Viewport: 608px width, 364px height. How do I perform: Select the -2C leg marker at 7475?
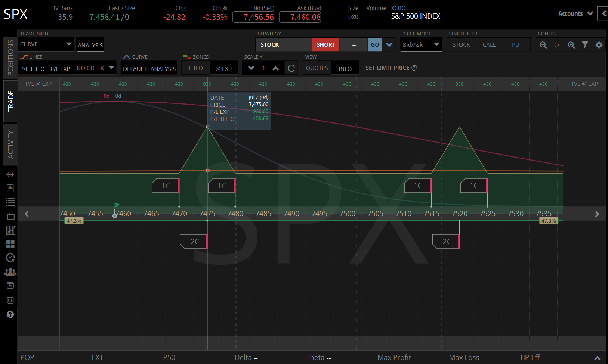194,242
